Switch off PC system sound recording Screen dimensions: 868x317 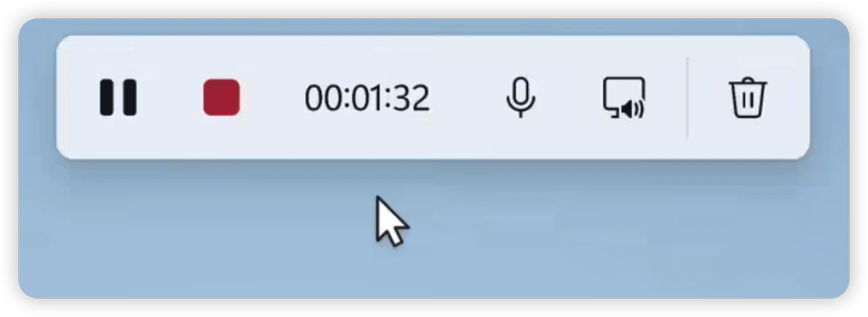pyautogui.click(x=624, y=98)
